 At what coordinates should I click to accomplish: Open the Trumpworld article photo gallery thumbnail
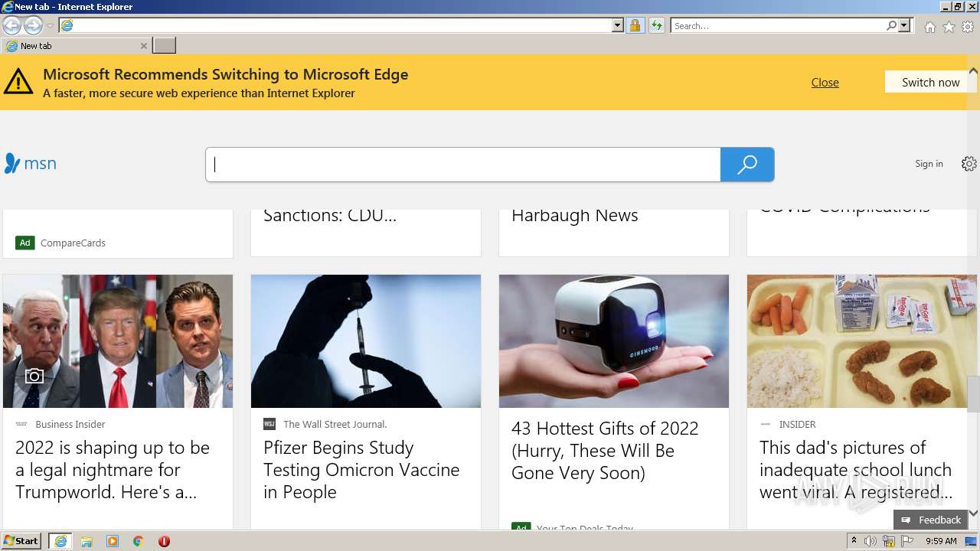click(x=118, y=341)
